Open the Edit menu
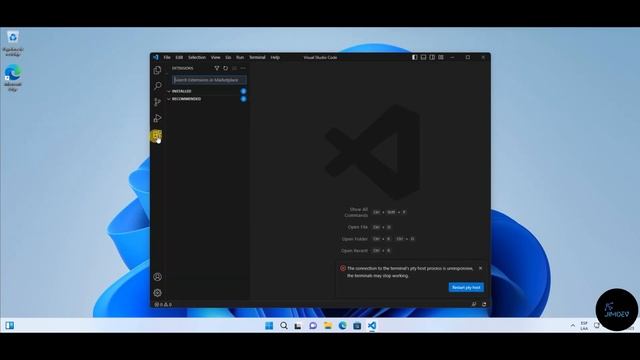The height and width of the screenshot is (360, 640). pyautogui.click(x=179, y=58)
